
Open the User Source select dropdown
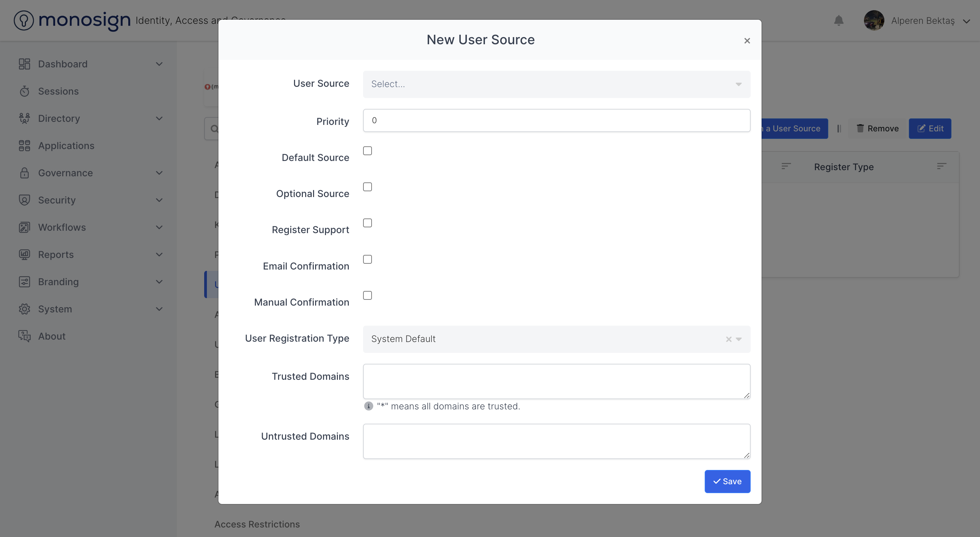coord(556,84)
